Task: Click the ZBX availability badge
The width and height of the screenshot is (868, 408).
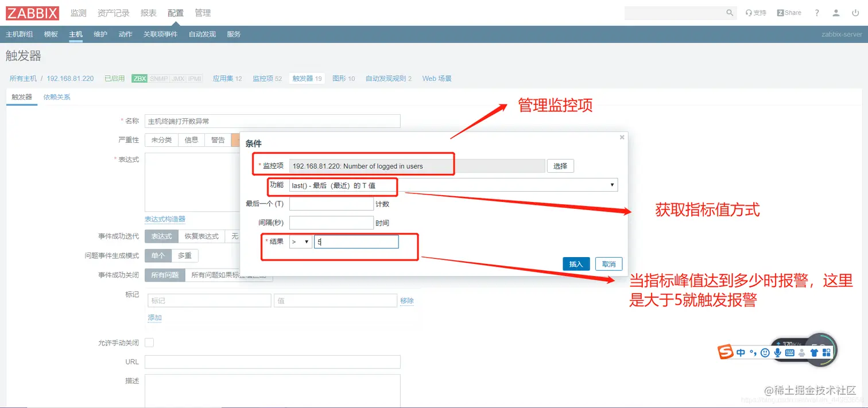Action: [x=139, y=79]
